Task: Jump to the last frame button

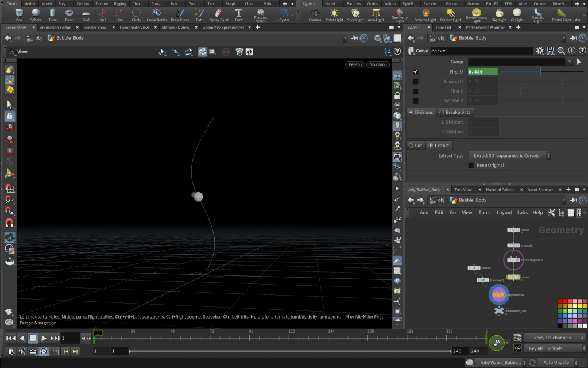Action: point(55,338)
